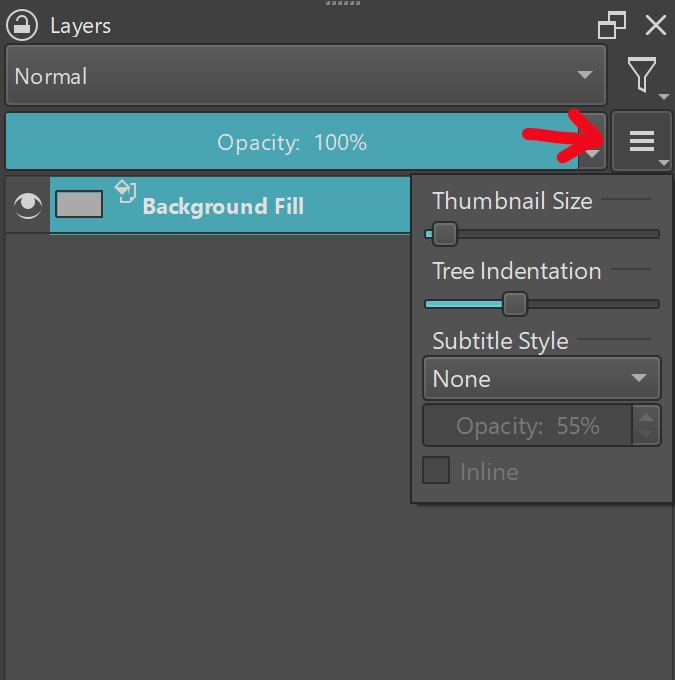675x680 pixels.
Task: Hide the Background Fill layer with the eye
Action: [27, 205]
